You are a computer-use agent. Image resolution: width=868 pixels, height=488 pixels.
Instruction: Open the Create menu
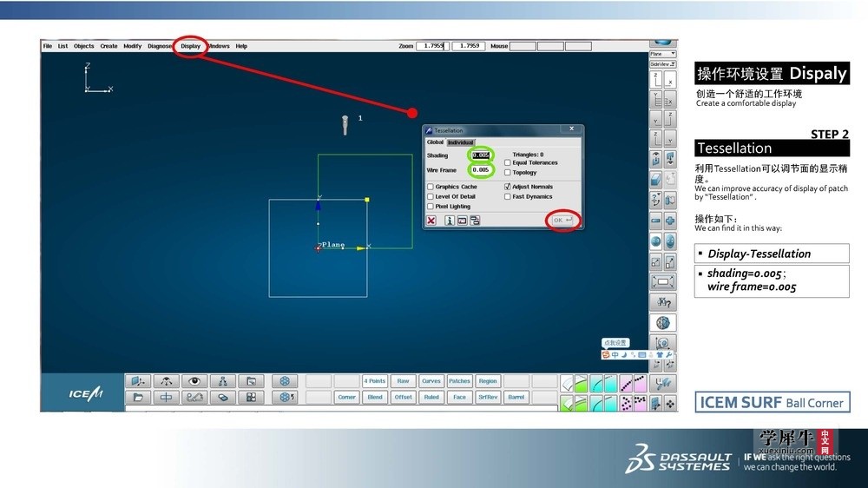pos(108,47)
